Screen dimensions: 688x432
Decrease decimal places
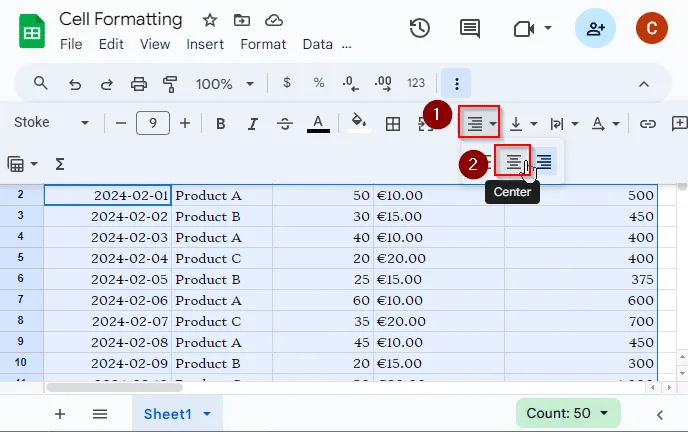(x=351, y=83)
